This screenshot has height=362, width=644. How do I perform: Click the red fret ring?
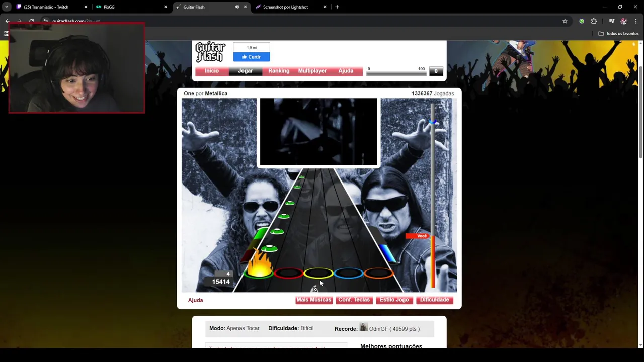(288, 273)
